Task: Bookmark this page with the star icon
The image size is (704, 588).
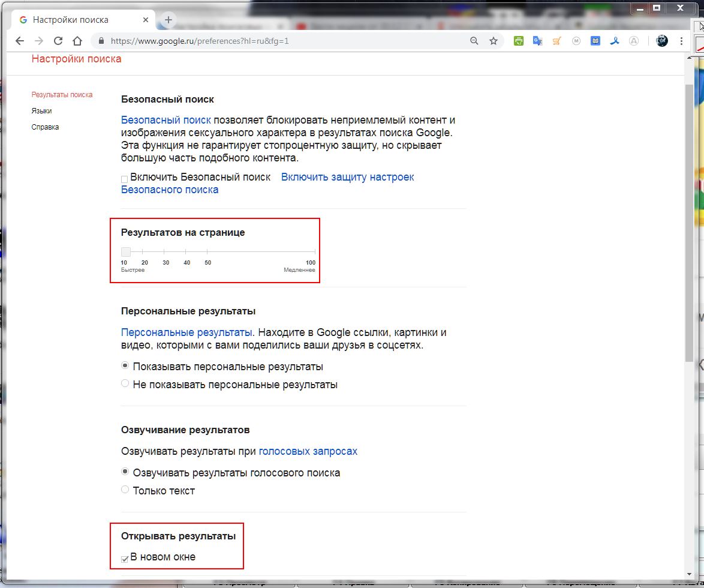Action: point(494,41)
